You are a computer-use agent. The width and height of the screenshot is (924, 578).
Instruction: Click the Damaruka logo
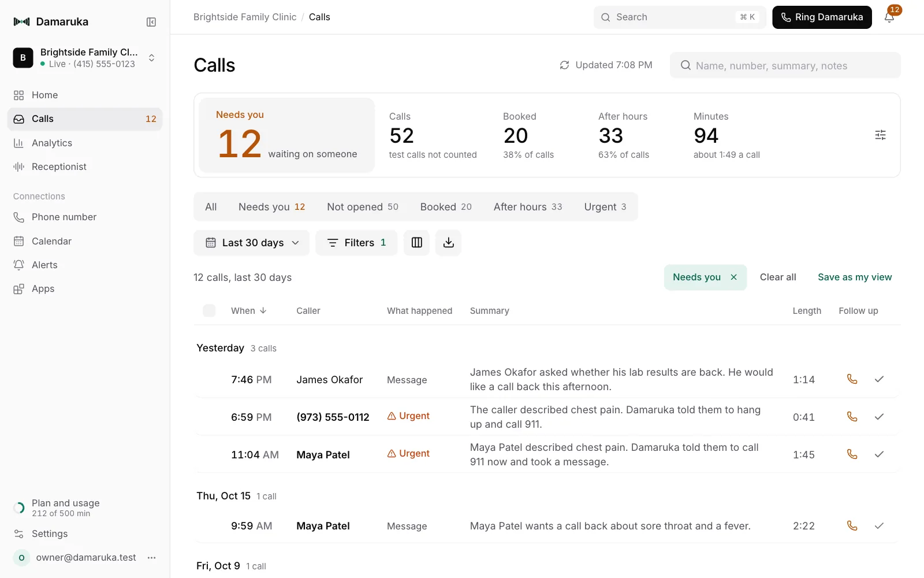pyautogui.click(x=51, y=22)
